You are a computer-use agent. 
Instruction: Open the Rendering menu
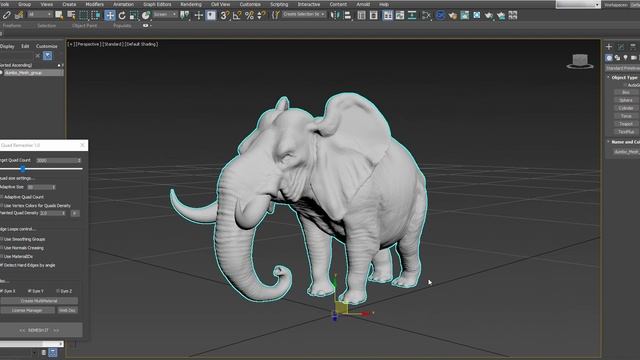pos(191,4)
